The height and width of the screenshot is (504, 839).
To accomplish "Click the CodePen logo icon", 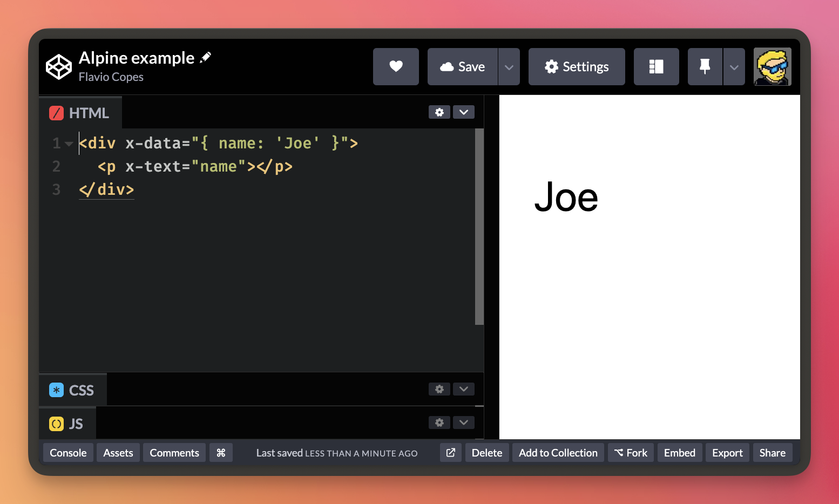I will 58,67.
